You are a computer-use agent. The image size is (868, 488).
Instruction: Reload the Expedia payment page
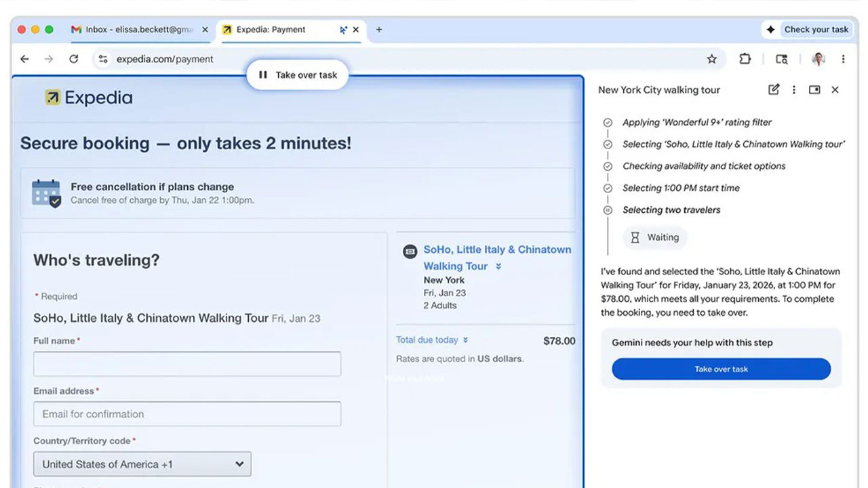tap(73, 59)
